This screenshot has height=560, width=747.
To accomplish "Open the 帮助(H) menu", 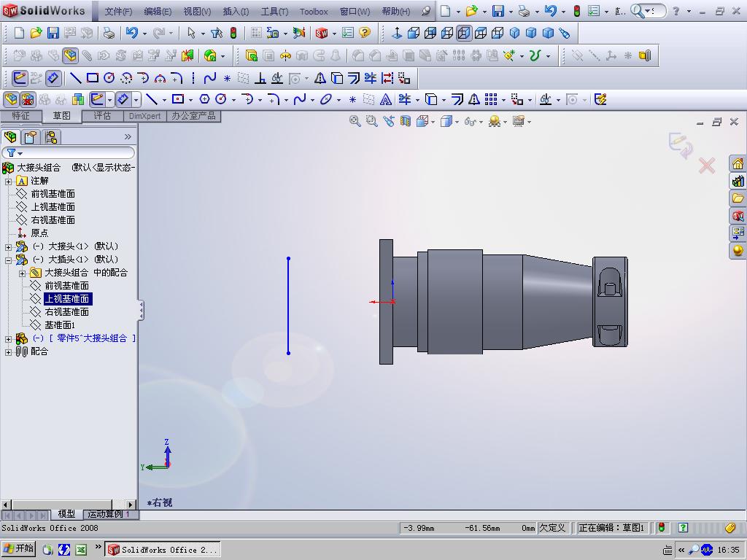I will click(396, 12).
